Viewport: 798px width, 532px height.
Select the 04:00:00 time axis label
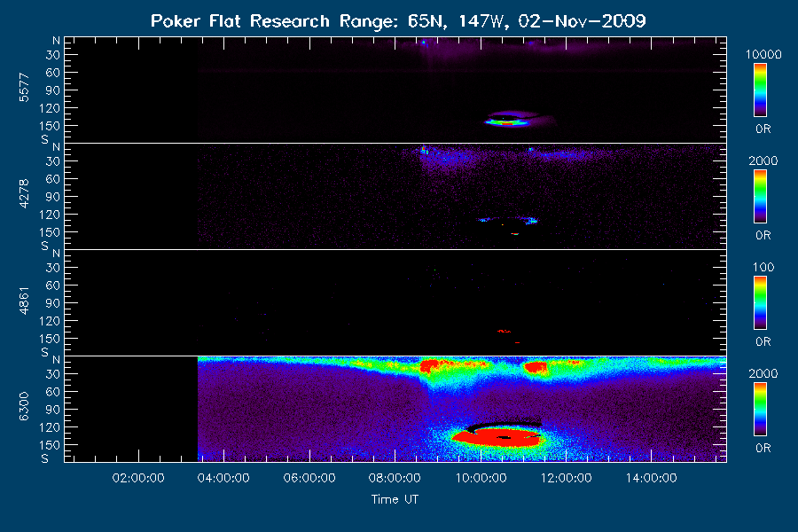point(223,478)
